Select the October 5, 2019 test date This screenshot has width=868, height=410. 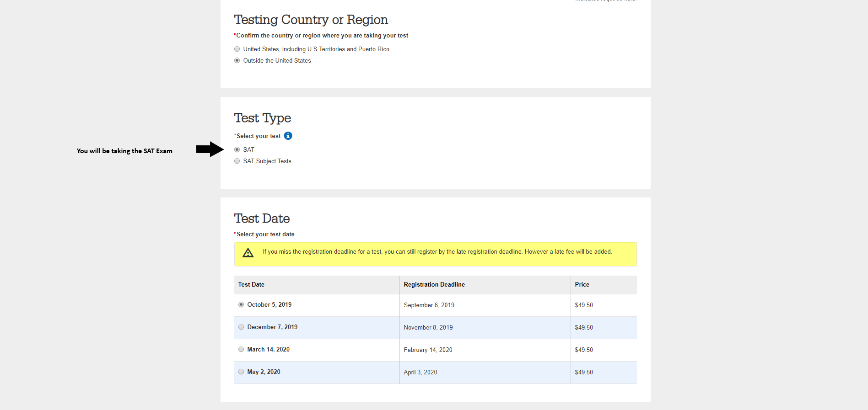241,304
